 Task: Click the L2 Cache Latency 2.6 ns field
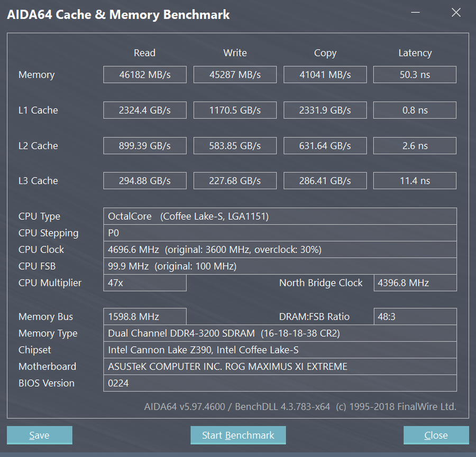pos(415,145)
